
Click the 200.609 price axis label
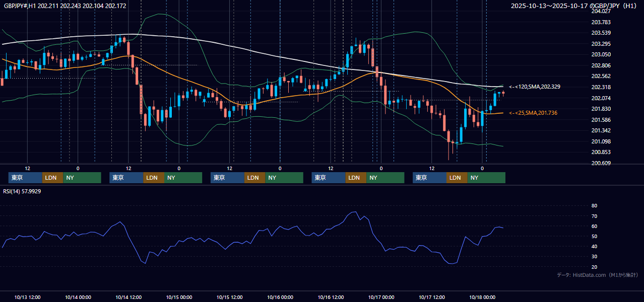click(x=601, y=163)
